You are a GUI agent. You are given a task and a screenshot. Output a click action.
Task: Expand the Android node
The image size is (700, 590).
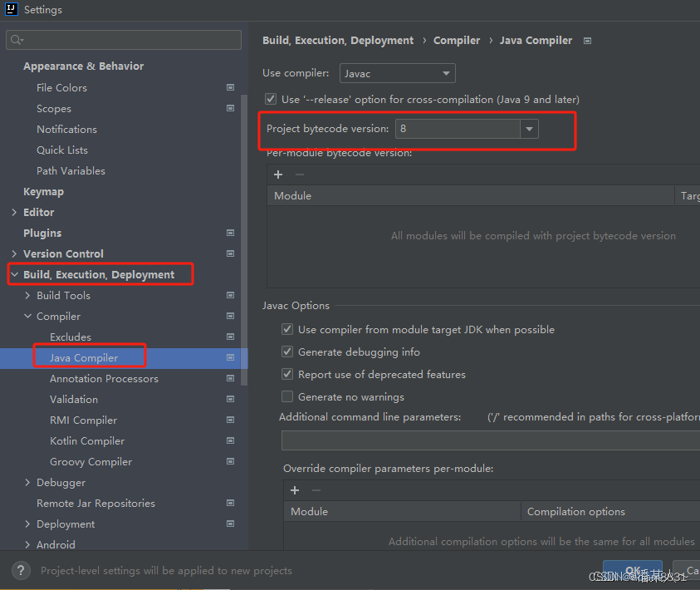pos(27,544)
